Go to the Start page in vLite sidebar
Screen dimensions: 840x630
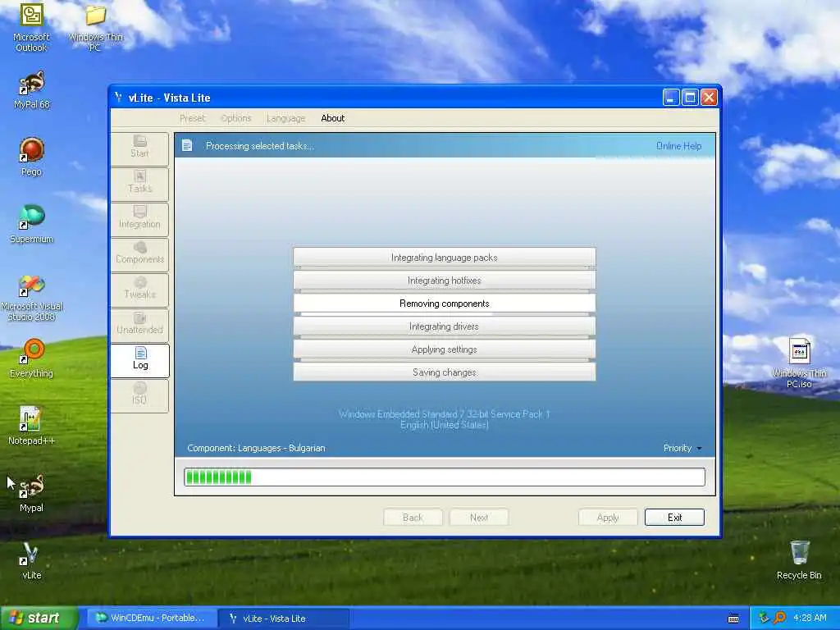tap(139, 148)
